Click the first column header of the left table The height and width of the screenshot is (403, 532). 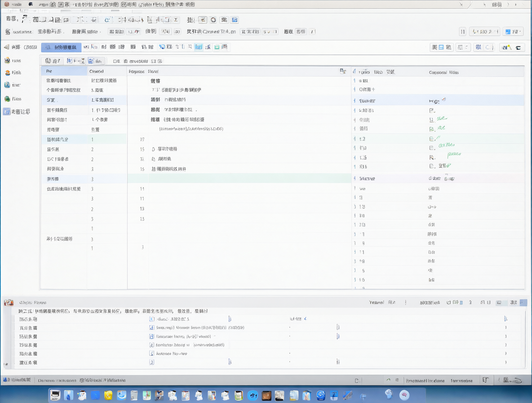pyautogui.click(x=64, y=72)
